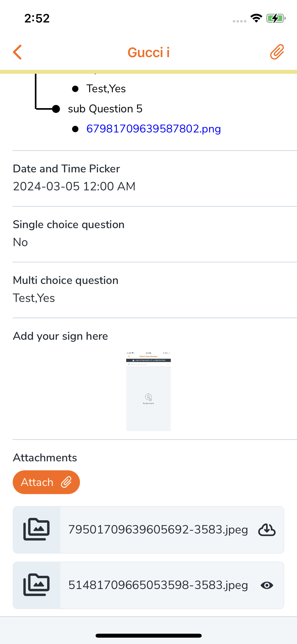Open the 67981709639587802.png link
Image resolution: width=297 pixels, height=644 pixels.
tap(153, 129)
